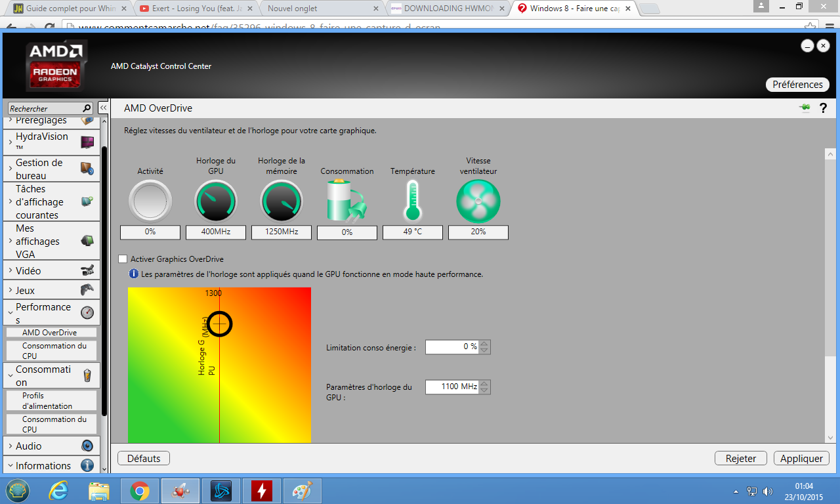Click the Audio speaker icon
840x504 pixels.
[87, 446]
